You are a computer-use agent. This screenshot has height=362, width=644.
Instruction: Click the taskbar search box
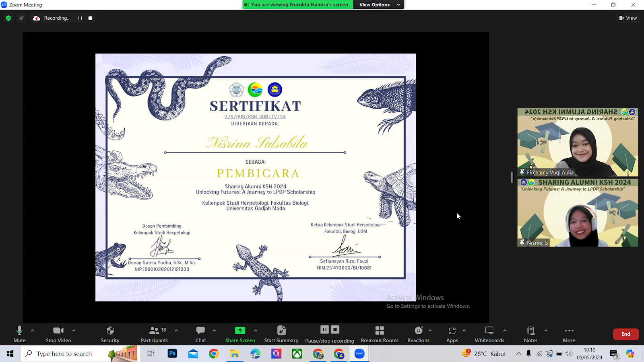point(80,354)
